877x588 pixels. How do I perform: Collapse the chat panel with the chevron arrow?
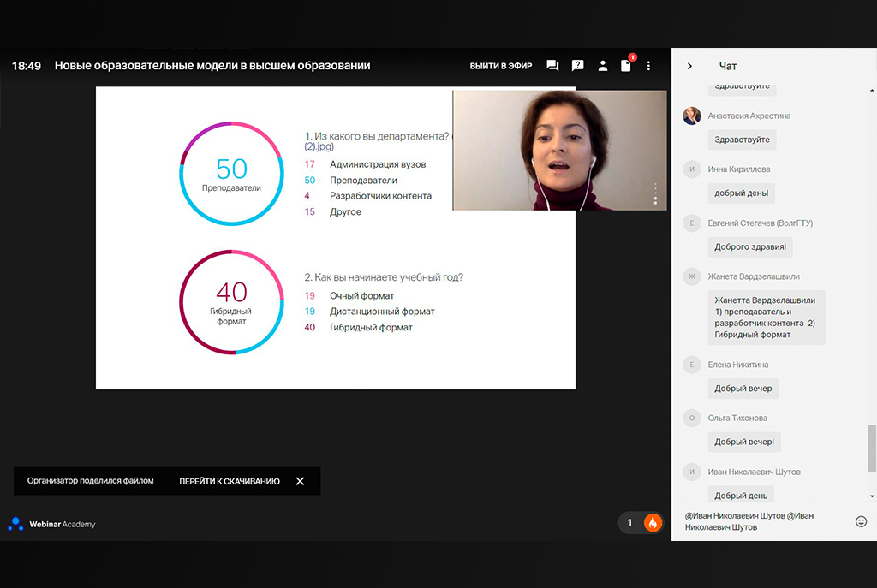[689, 66]
